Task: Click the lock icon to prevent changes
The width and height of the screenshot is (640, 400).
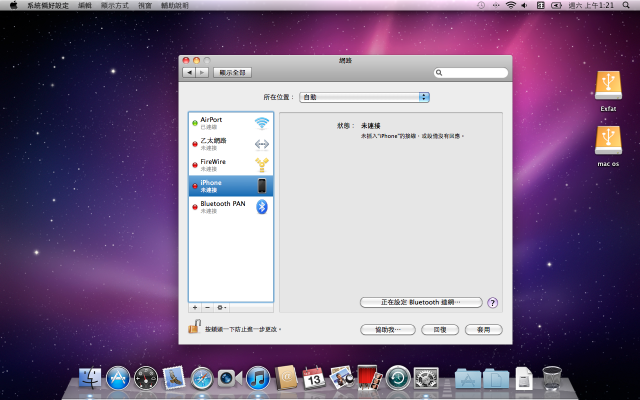Action: (195, 327)
